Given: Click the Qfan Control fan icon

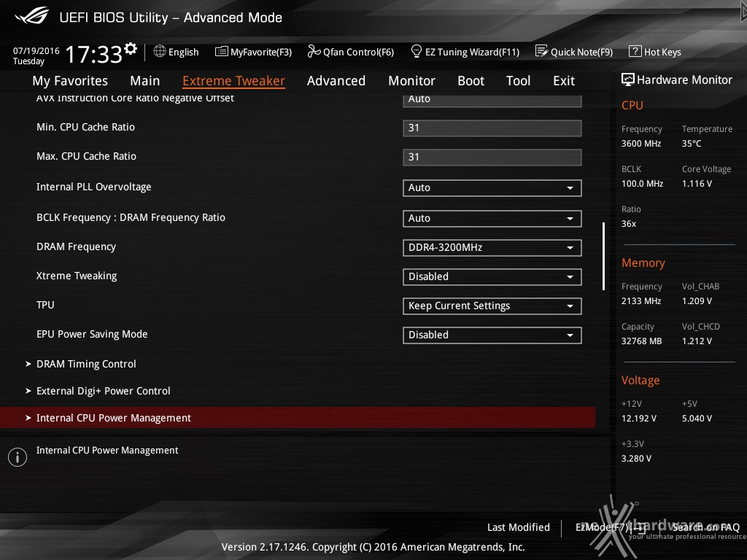Looking at the screenshot, I should click(314, 51).
